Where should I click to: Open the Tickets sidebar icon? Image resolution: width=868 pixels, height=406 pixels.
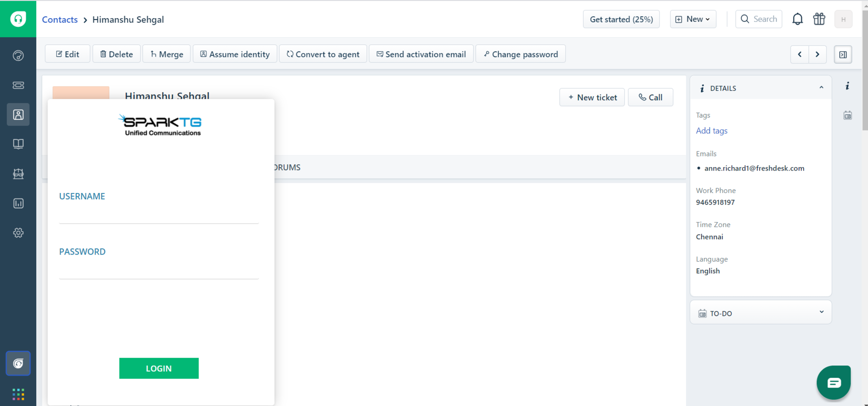pyautogui.click(x=18, y=85)
